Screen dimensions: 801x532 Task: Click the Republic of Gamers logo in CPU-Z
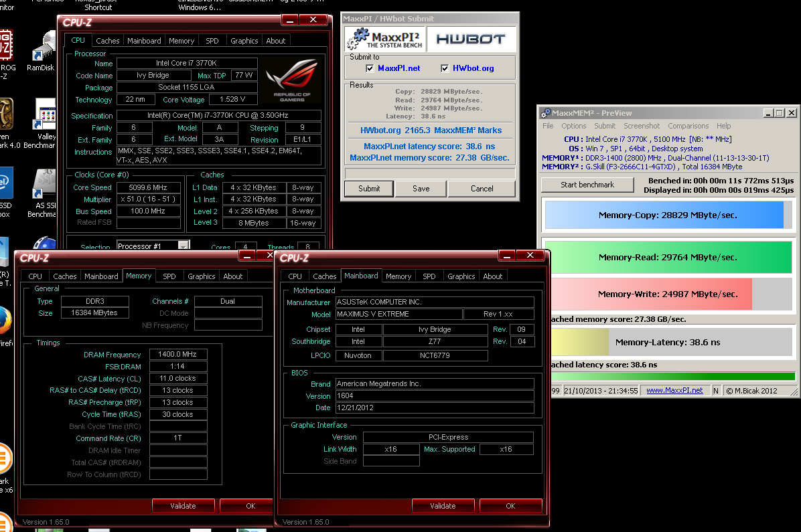292,80
